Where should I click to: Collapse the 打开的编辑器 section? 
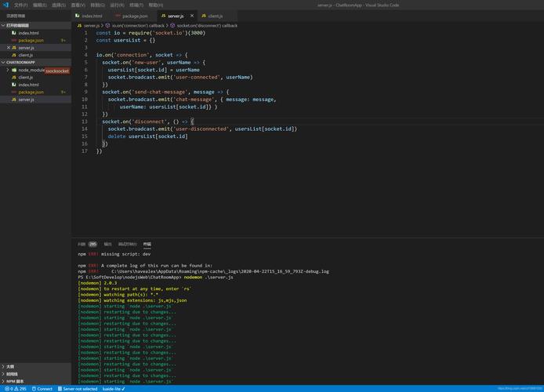pyautogui.click(x=35, y=25)
